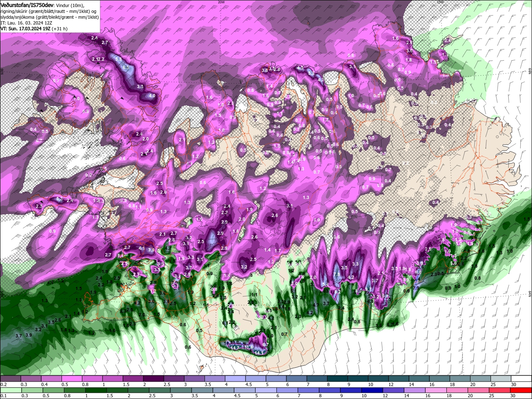Click the 15W longitude label at top edge
Screen dimensions: 532x399
440,2
